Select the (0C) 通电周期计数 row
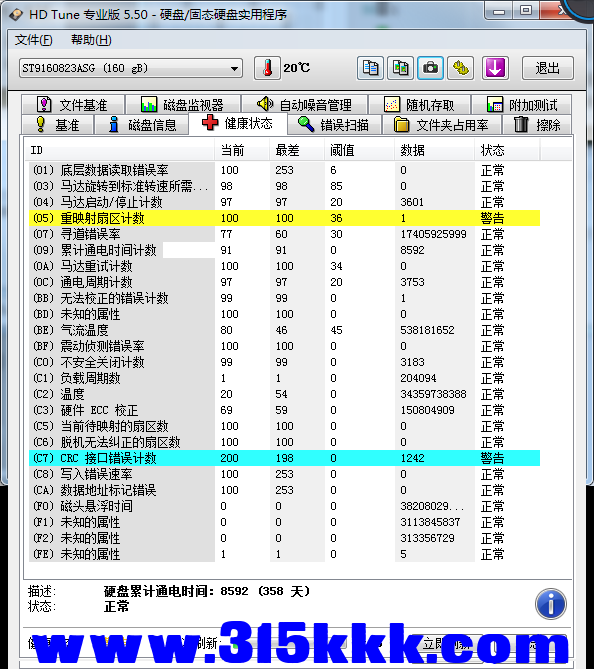 284,282
